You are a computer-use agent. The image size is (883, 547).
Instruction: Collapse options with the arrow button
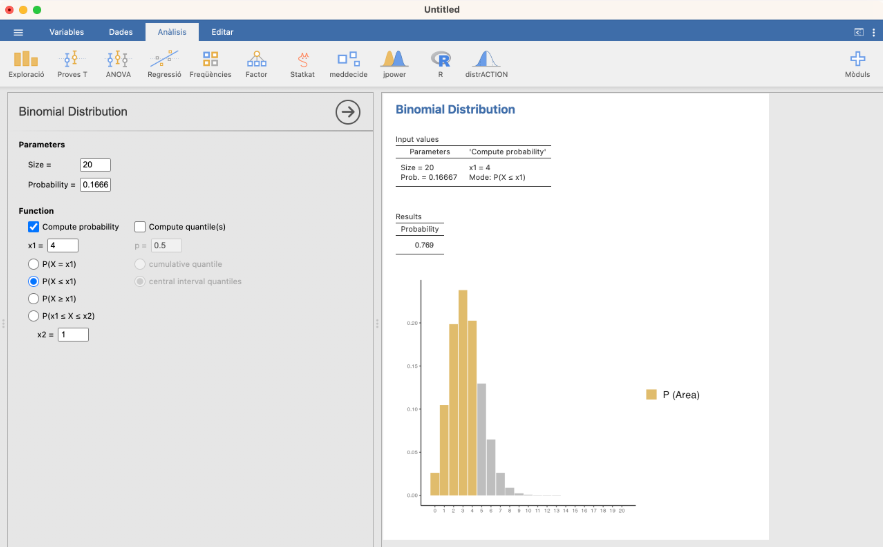click(x=348, y=112)
